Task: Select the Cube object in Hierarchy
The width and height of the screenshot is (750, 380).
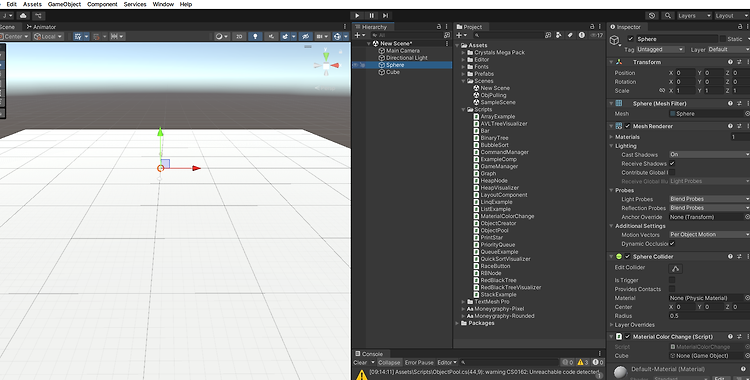Action: click(393, 72)
